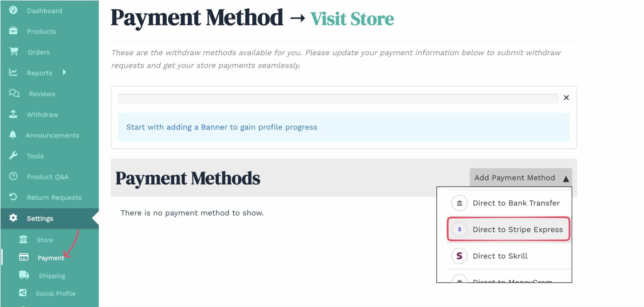This screenshot has height=307, width=644.
Task: Dismiss the progress box with the X
Action: pyautogui.click(x=566, y=98)
